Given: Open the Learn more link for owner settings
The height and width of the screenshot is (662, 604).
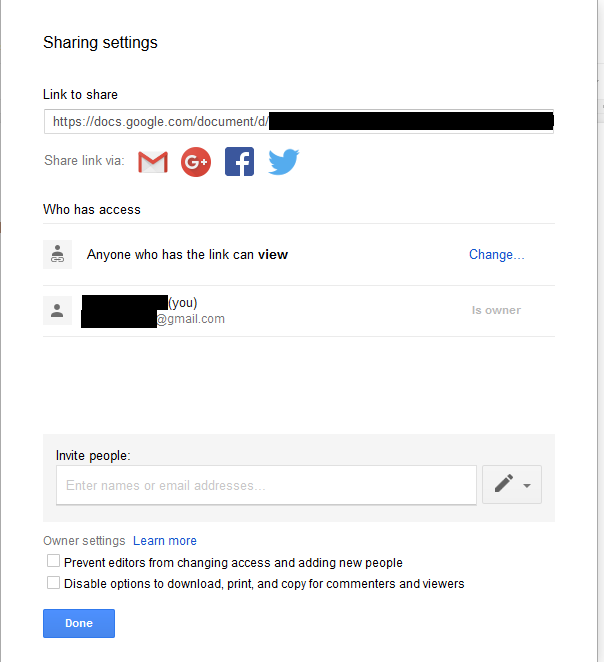Looking at the screenshot, I should [165, 541].
